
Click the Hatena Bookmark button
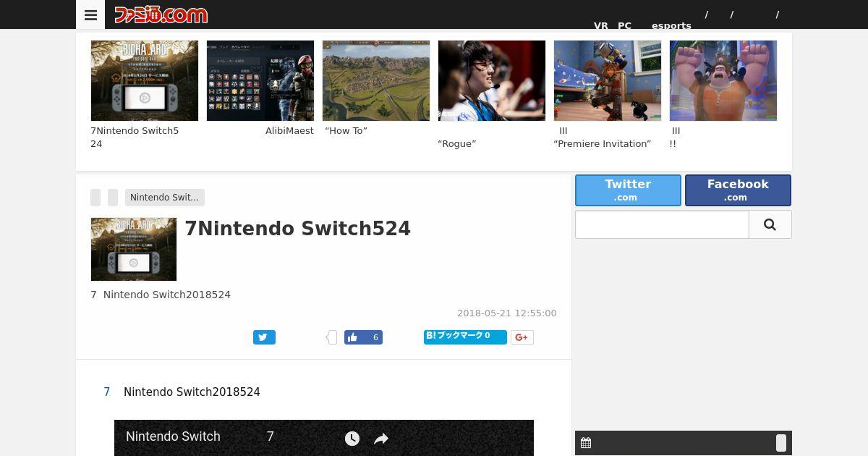pos(465,337)
